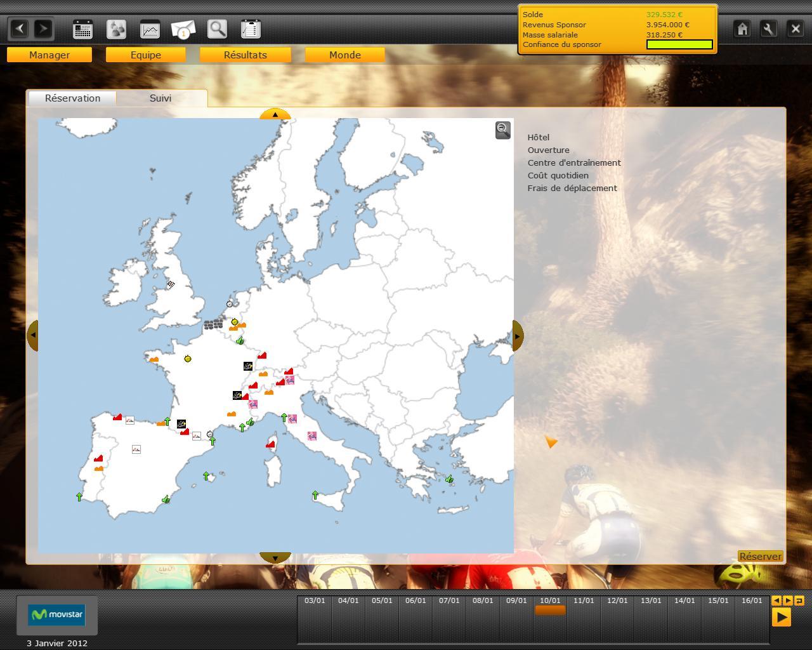
Task: Switch to the Suivi tab
Action: (x=160, y=98)
